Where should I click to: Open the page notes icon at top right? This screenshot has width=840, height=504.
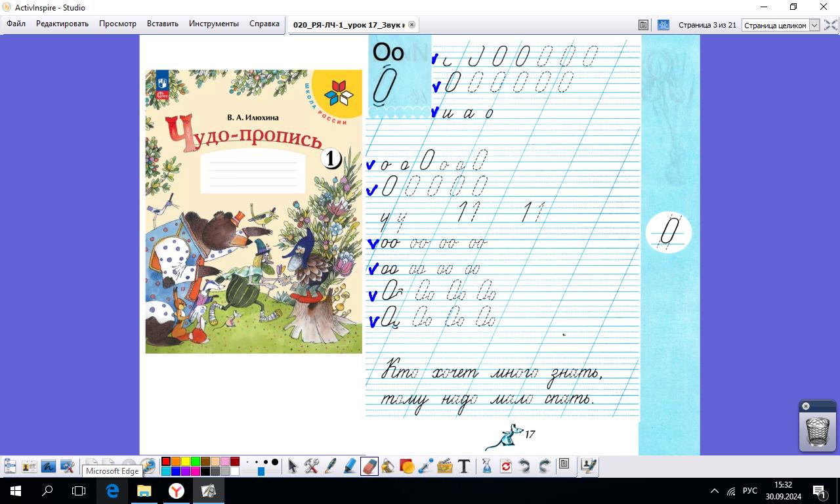coord(643,25)
